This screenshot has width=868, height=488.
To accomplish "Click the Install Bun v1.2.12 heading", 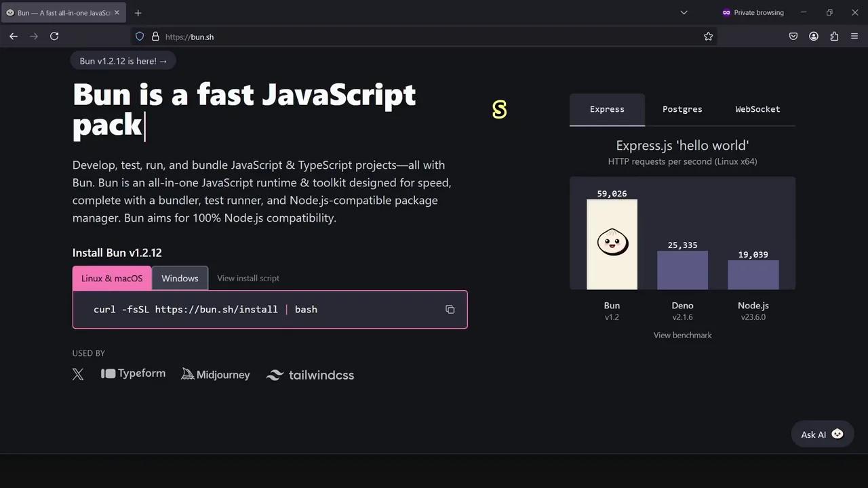I will [x=117, y=253].
